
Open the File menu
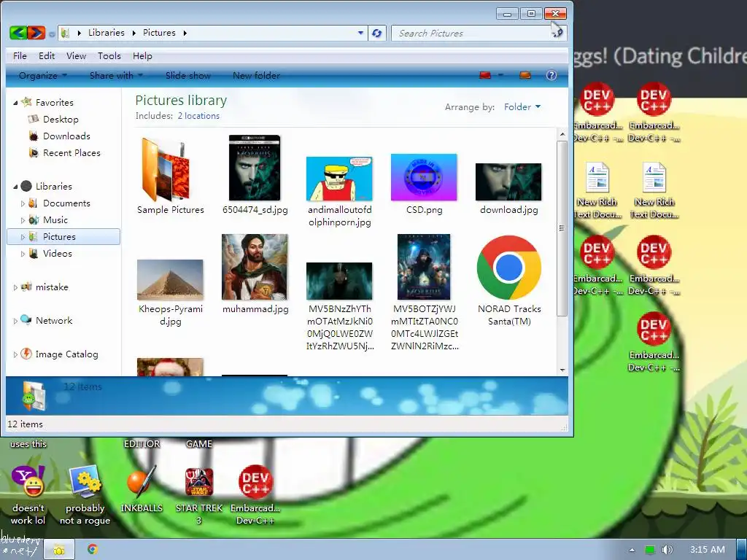[x=20, y=55]
